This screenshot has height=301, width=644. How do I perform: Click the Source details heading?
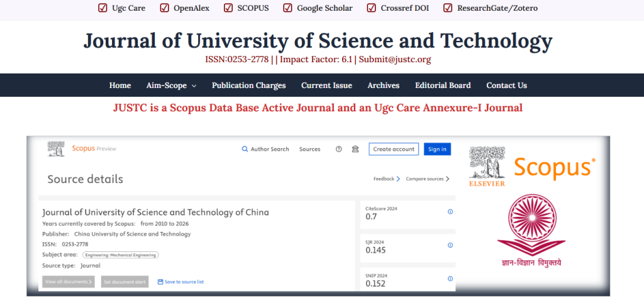coord(85,180)
